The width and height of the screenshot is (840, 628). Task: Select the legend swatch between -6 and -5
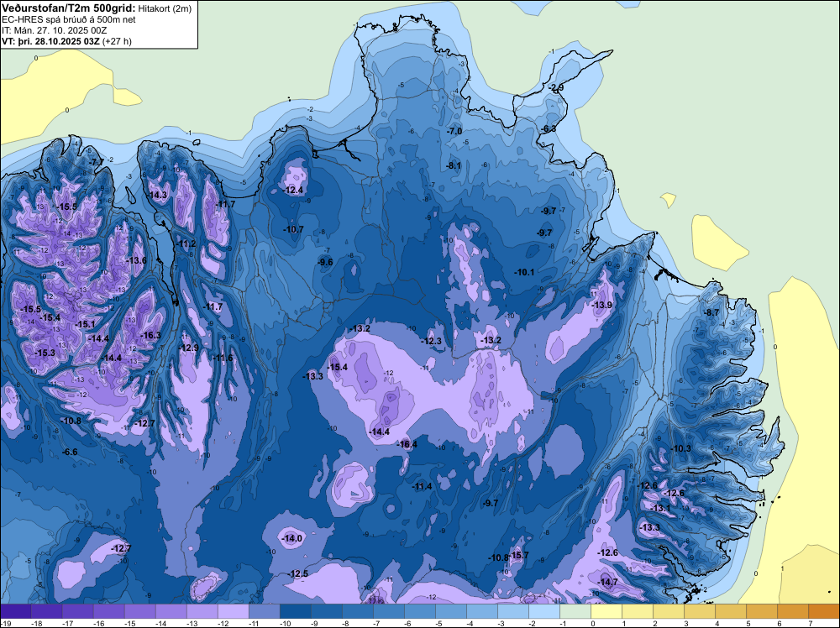click(x=420, y=611)
